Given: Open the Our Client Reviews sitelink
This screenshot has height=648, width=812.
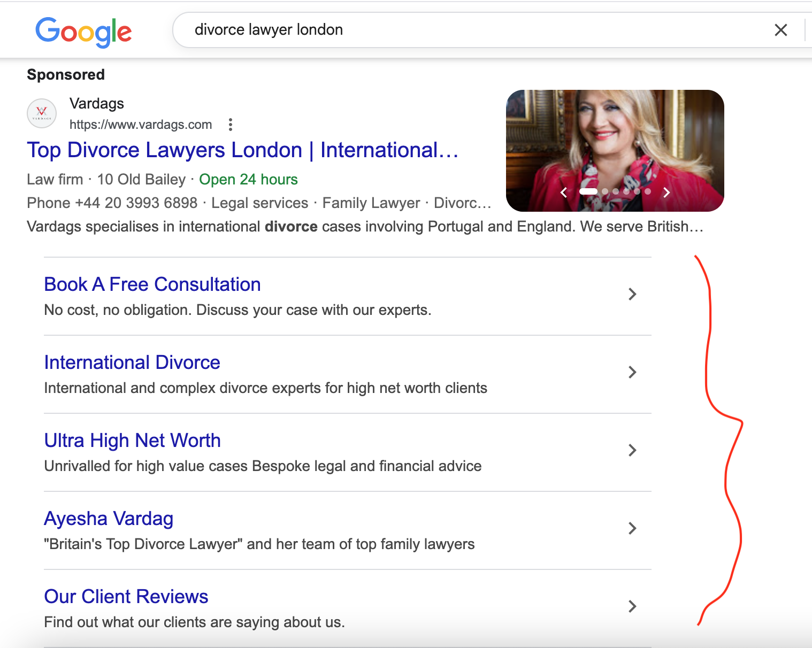Looking at the screenshot, I should click(126, 597).
